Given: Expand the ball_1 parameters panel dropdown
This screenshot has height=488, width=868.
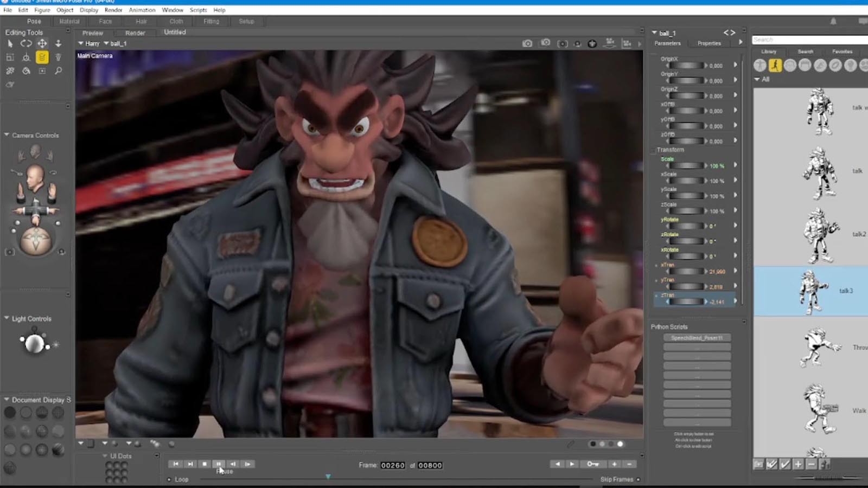Looking at the screenshot, I should click(x=654, y=33).
